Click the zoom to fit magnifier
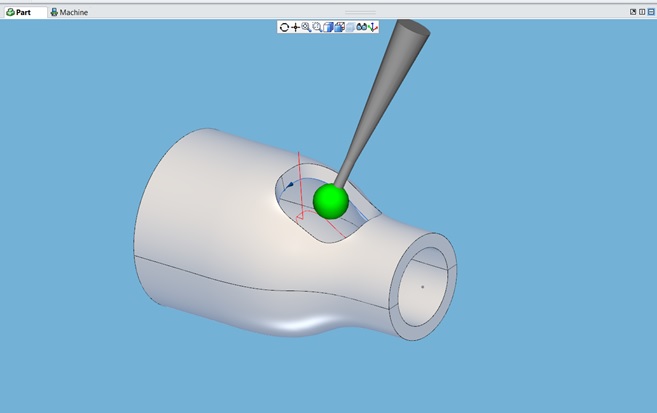This screenshot has width=657, height=413. click(306, 27)
